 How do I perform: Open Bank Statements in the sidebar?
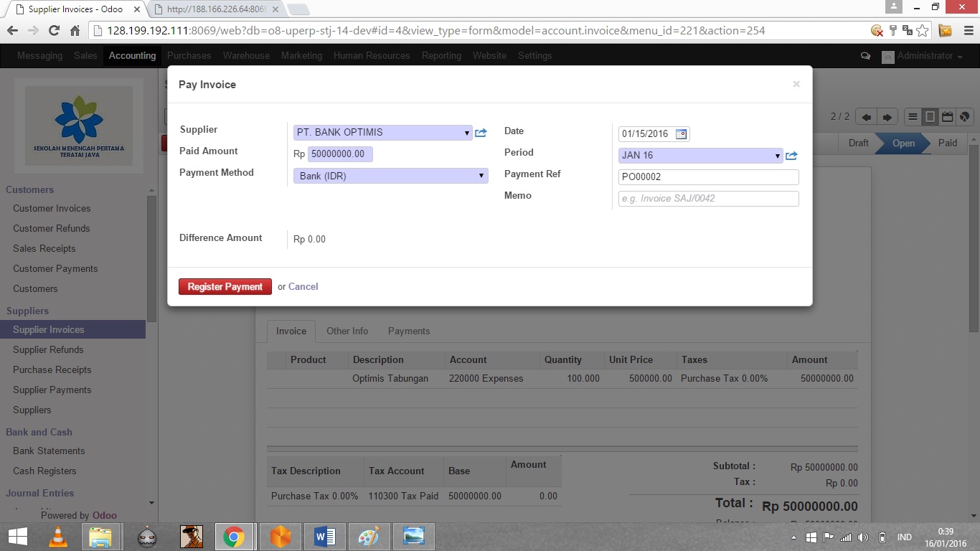49,451
